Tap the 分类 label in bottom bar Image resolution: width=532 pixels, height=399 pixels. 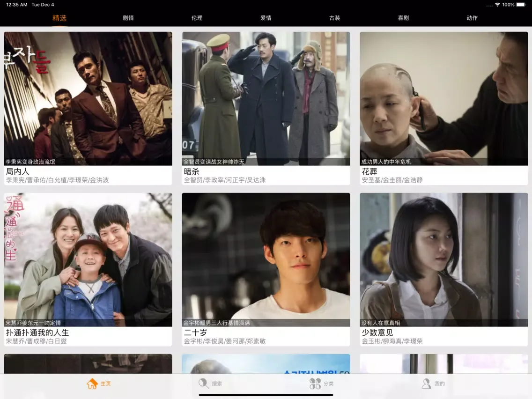[328, 384]
